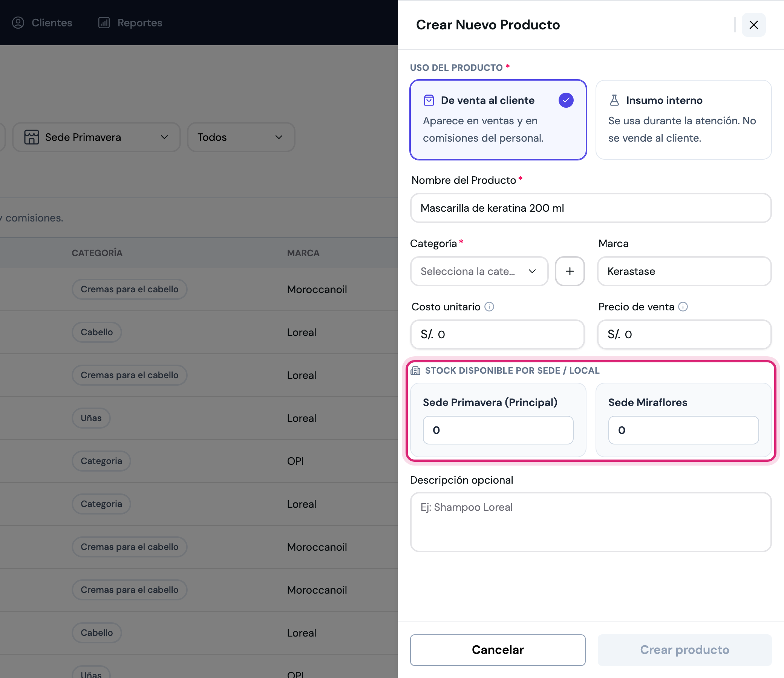Click the Precio de venta input field
The height and width of the screenshot is (678, 784).
coord(684,334)
